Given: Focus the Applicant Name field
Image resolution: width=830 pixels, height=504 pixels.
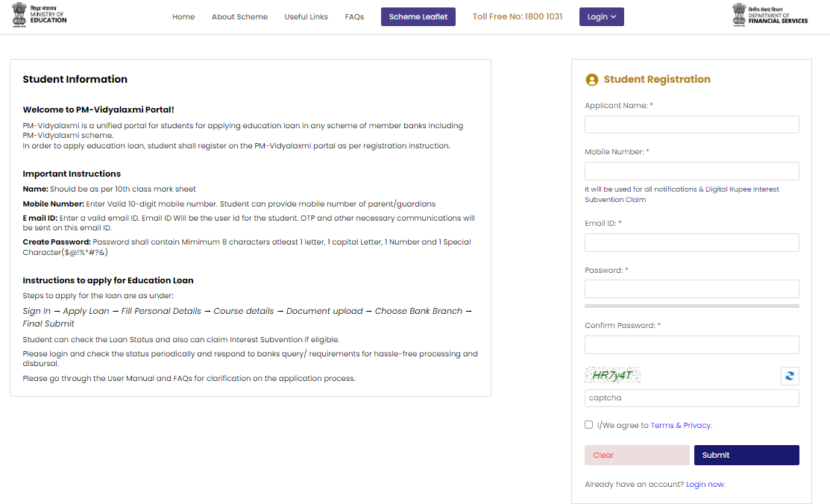Looking at the screenshot, I should point(691,125).
